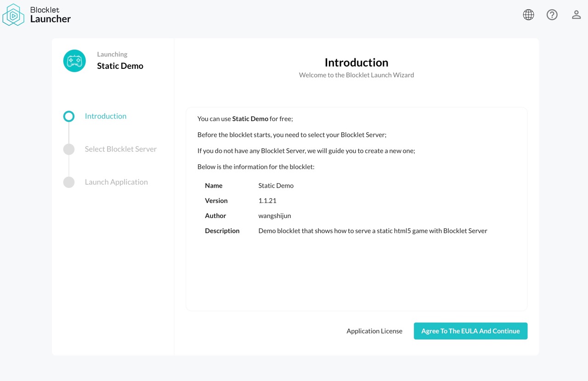Click the Introduction page heading
Screen dimensions: 588x381
[x=356, y=62]
